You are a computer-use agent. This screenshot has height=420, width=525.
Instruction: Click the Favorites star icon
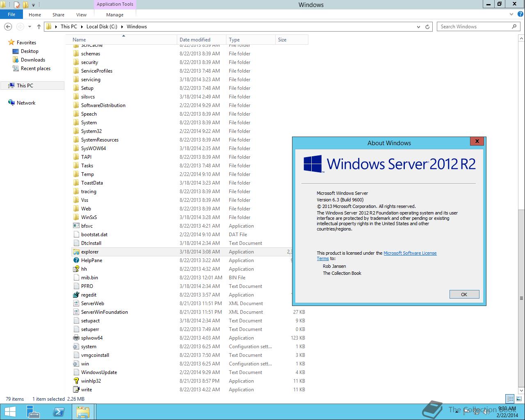pyautogui.click(x=11, y=43)
